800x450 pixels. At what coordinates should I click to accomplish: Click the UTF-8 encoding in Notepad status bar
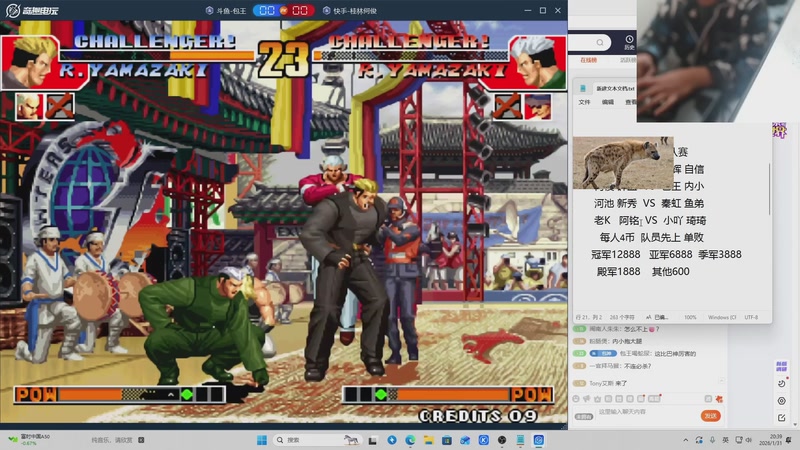751,317
